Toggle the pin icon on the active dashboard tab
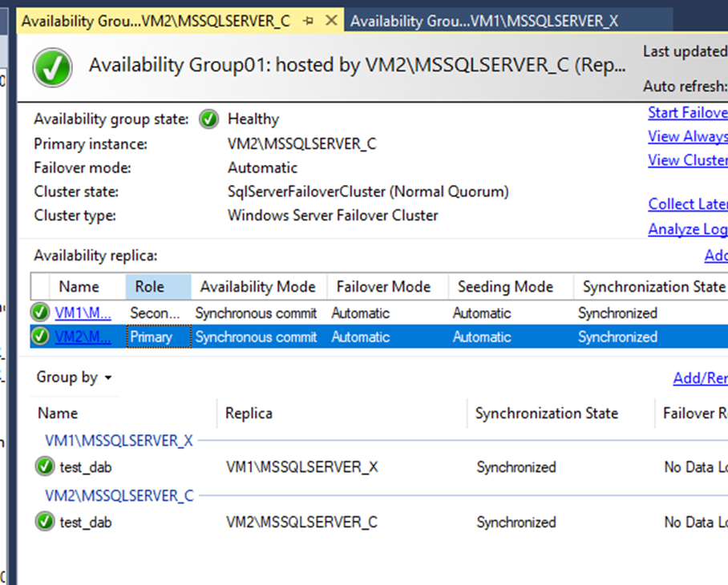The image size is (728, 585). click(307, 22)
